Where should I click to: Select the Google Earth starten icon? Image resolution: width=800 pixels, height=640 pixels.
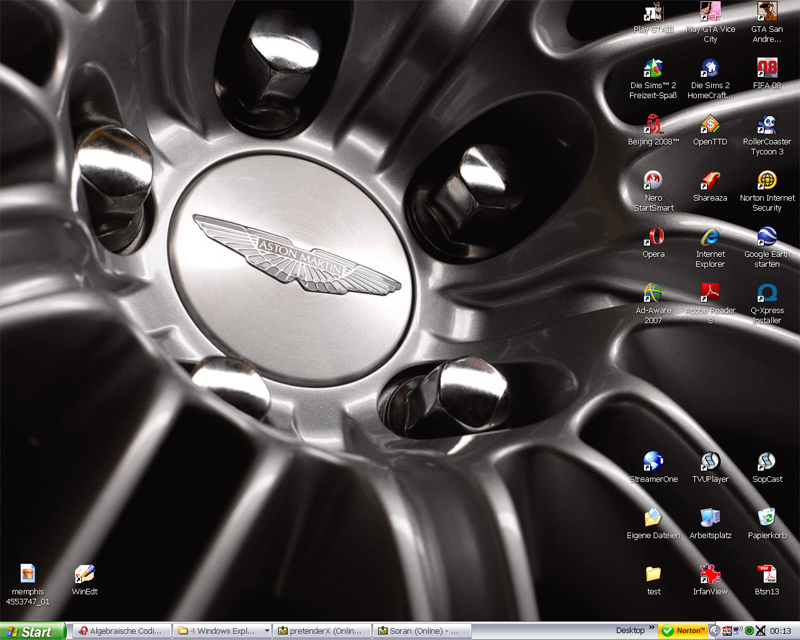point(767,238)
